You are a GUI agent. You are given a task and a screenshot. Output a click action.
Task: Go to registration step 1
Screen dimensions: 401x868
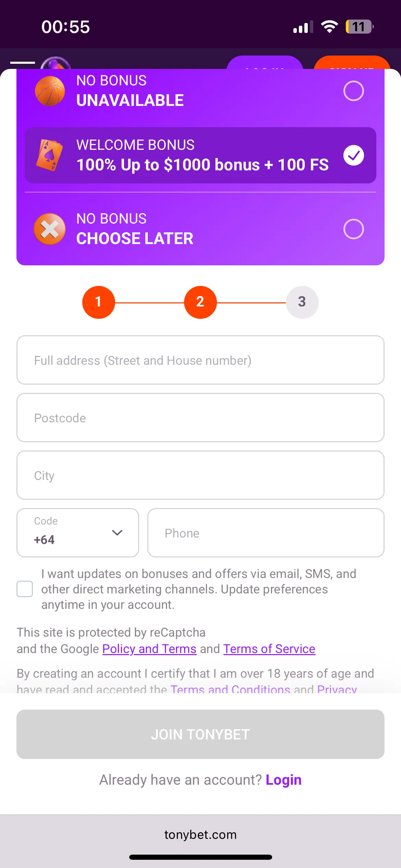tap(98, 302)
